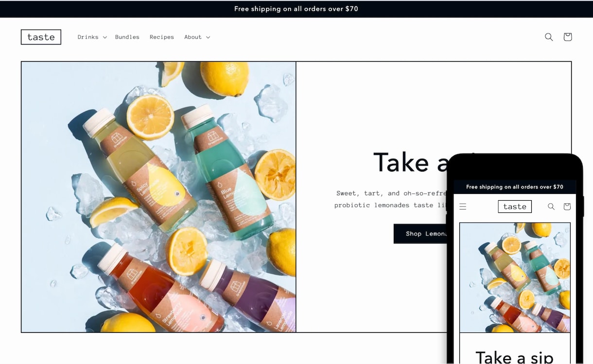This screenshot has height=364, width=593.
Task: Open the hamburger menu on the phone
Action: tap(463, 207)
